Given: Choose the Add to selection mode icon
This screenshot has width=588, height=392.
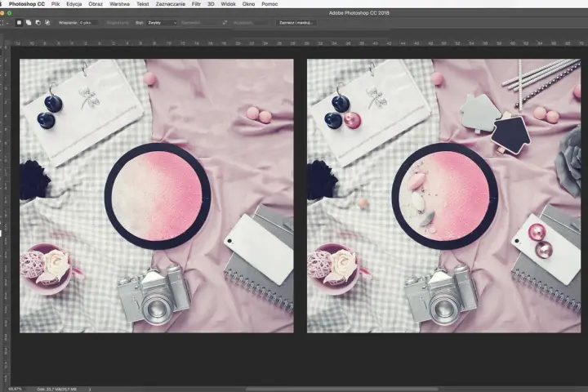Looking at the screenshot, I should pos(29,23).
